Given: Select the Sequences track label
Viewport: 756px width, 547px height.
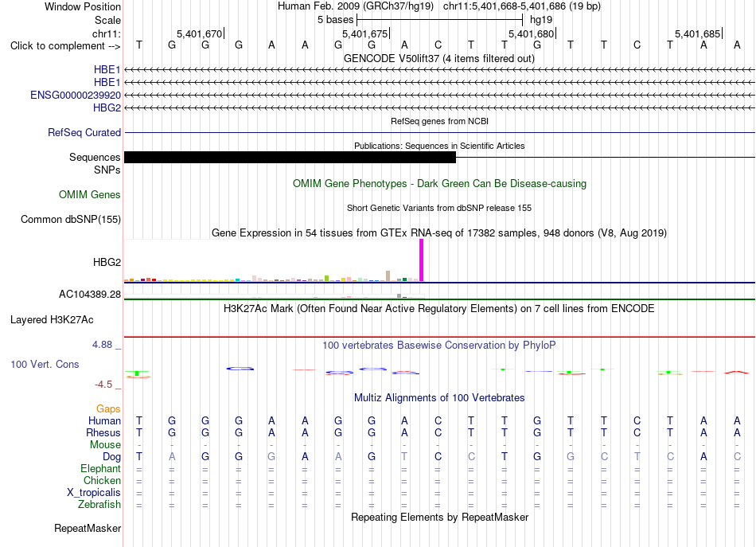Looking at the screenshot, I should click(95, 157).
